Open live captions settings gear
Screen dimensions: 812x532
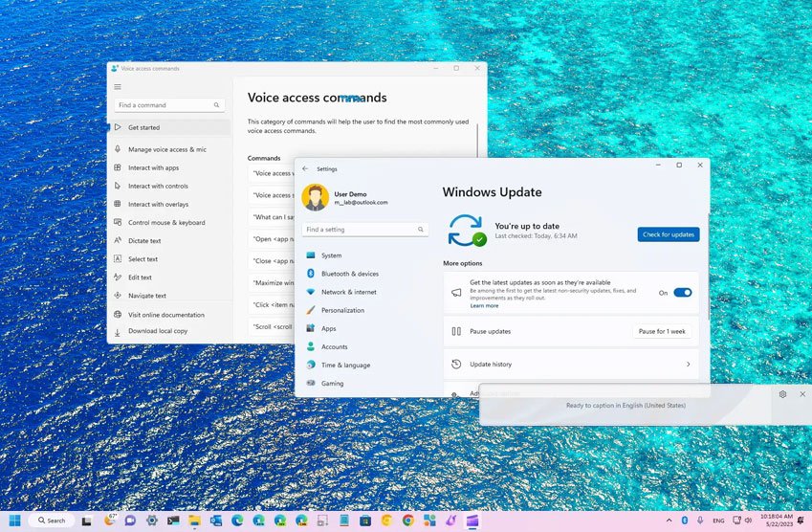[782, 394]
